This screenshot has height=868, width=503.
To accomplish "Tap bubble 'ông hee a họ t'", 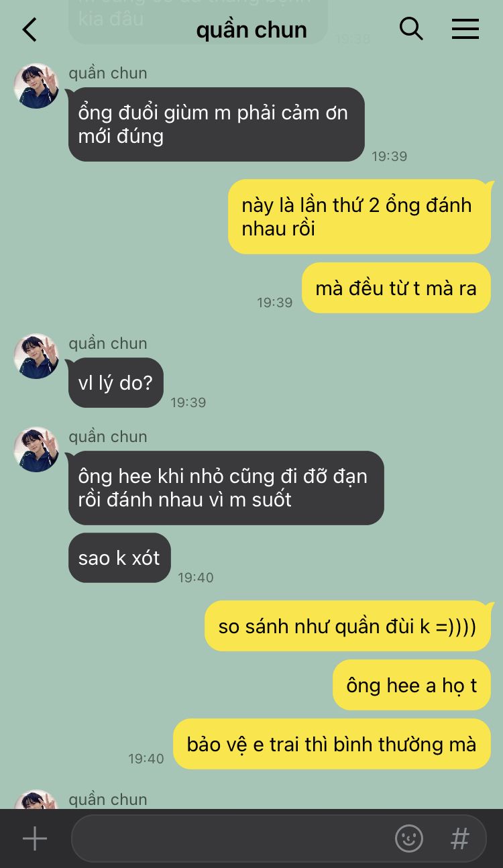I will click(412, 686).
